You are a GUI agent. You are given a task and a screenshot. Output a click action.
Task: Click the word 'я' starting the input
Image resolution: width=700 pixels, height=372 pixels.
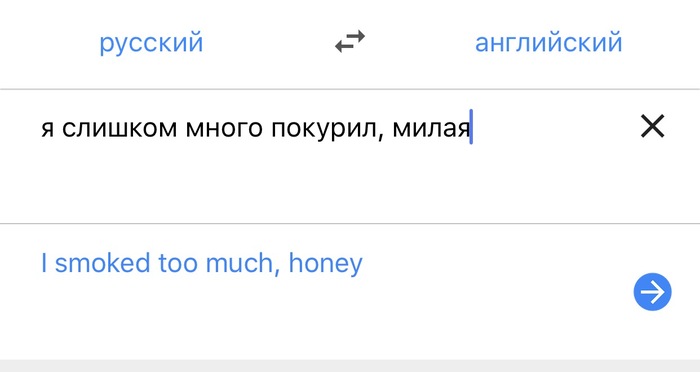47,128
